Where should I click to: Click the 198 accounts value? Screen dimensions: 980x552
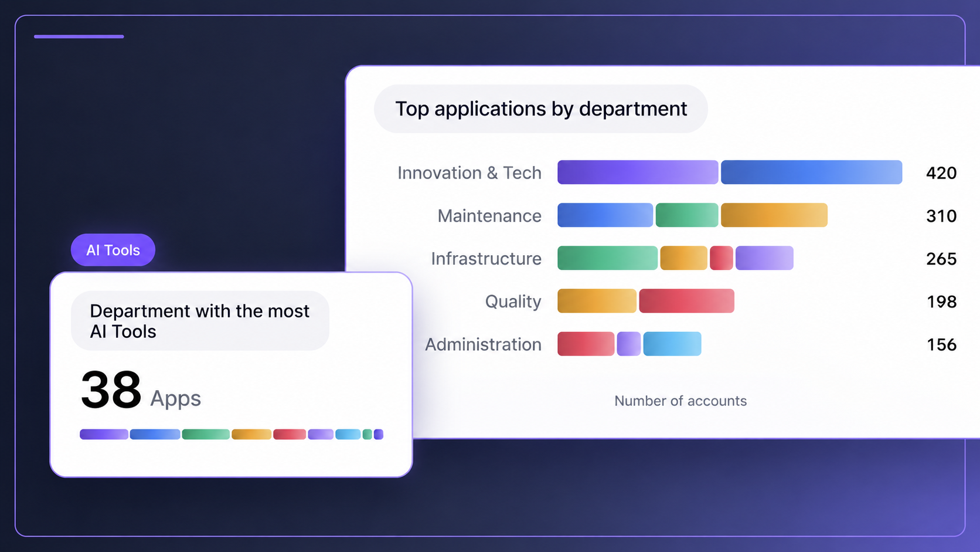pos(941,302)
